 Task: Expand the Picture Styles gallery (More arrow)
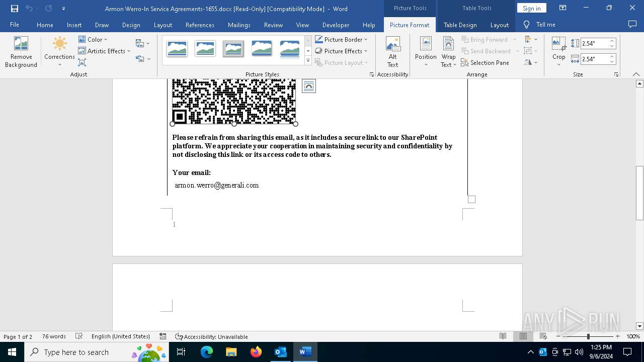[x=308, y=61]
